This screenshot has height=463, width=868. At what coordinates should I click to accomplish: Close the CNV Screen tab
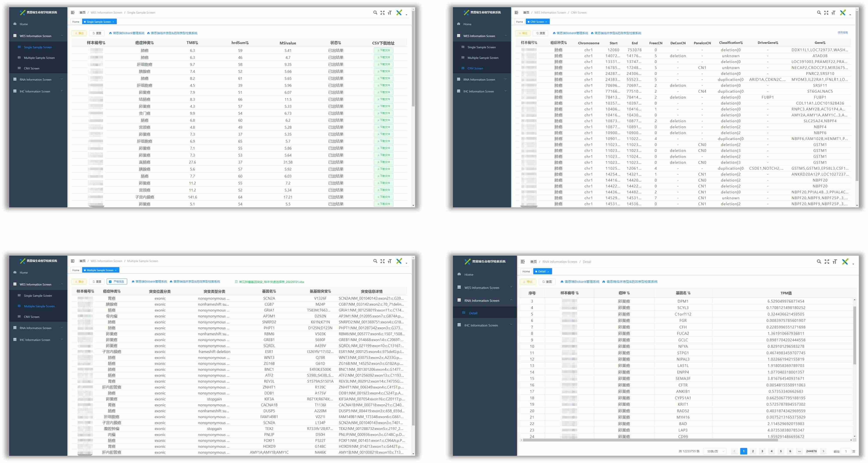546,22
